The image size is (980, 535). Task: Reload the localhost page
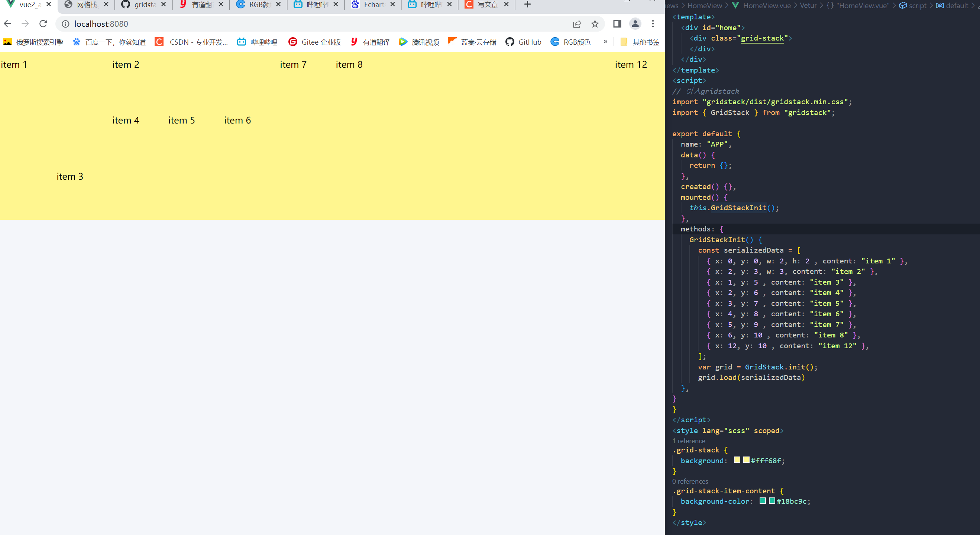[43, 23]
